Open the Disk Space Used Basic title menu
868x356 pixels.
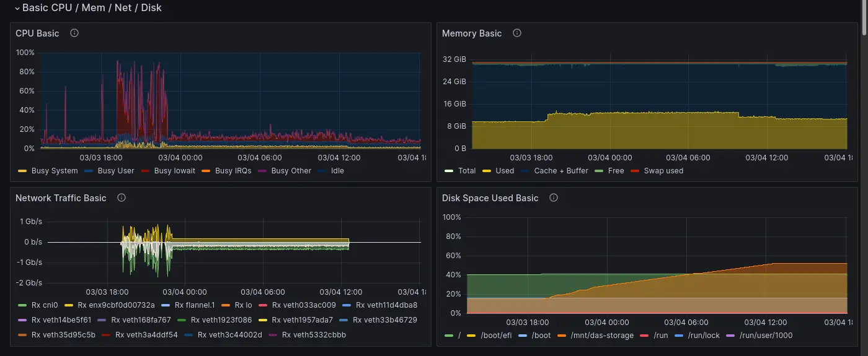click(x=490, y=198)
